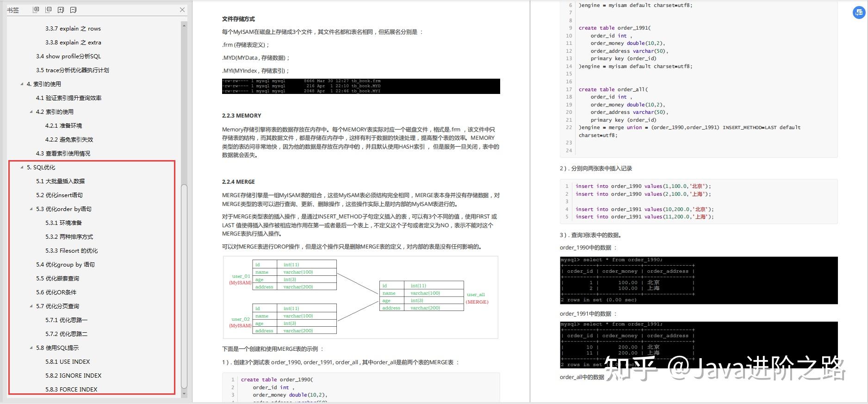
Task: Click the '.MYD(MYData , 存储数据)；' line
Action: tap(256, 58)
